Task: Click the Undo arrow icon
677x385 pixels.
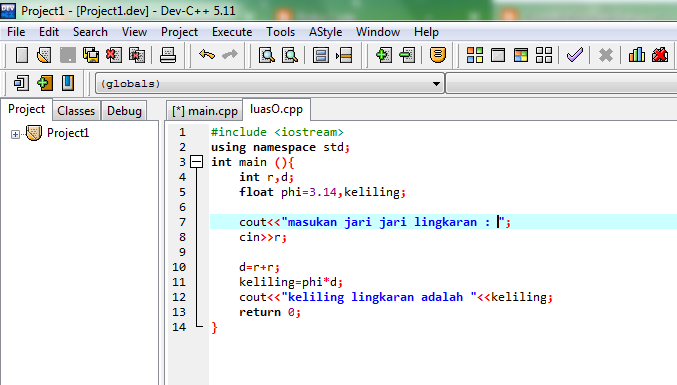Action: pyautogui.click(x=207, y=55)
